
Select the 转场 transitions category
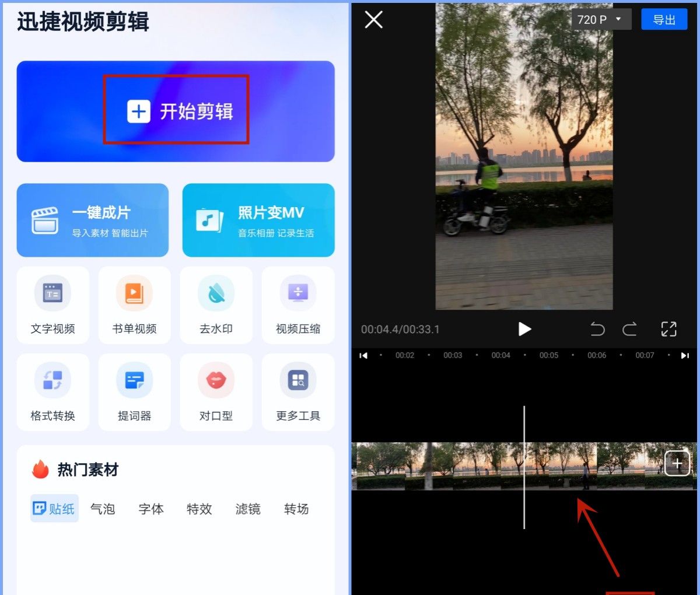pos(296,509)
